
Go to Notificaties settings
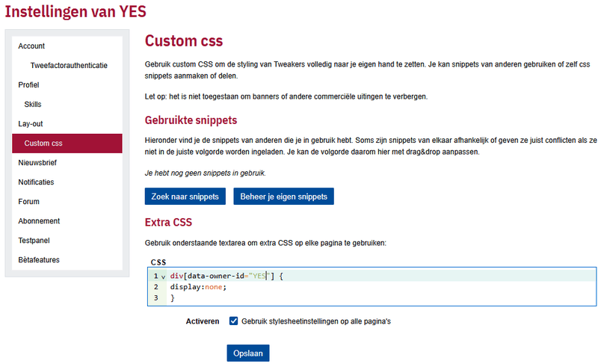pyautogui.click(x=36, y=182)
